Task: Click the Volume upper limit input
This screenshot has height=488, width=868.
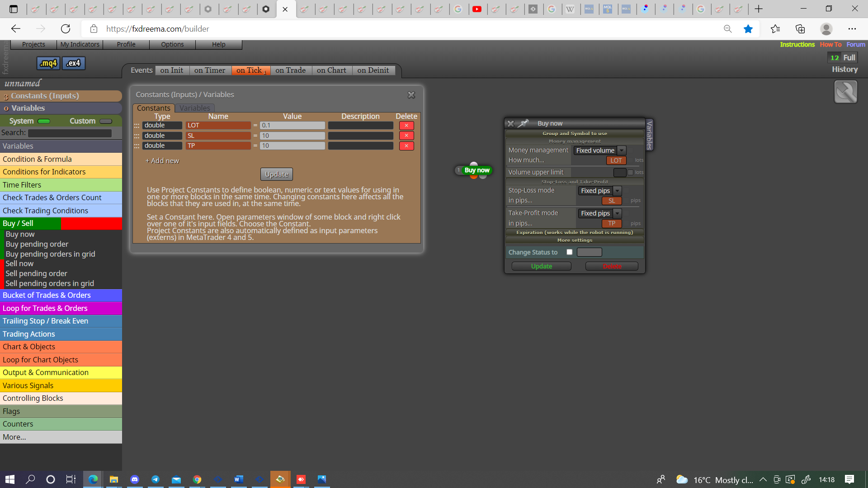Action: (620, 173)
